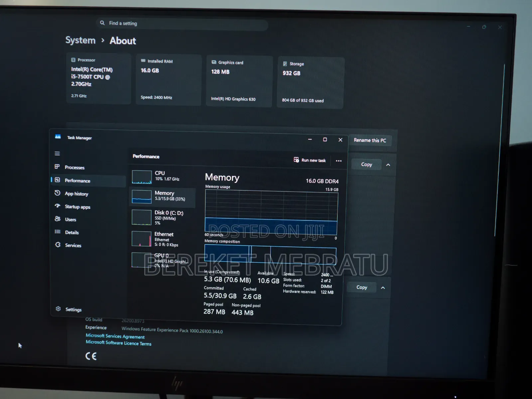Screen dimensions: 532x399
Task: Click the Memory usage graph
Action: (x=271, y=213)
